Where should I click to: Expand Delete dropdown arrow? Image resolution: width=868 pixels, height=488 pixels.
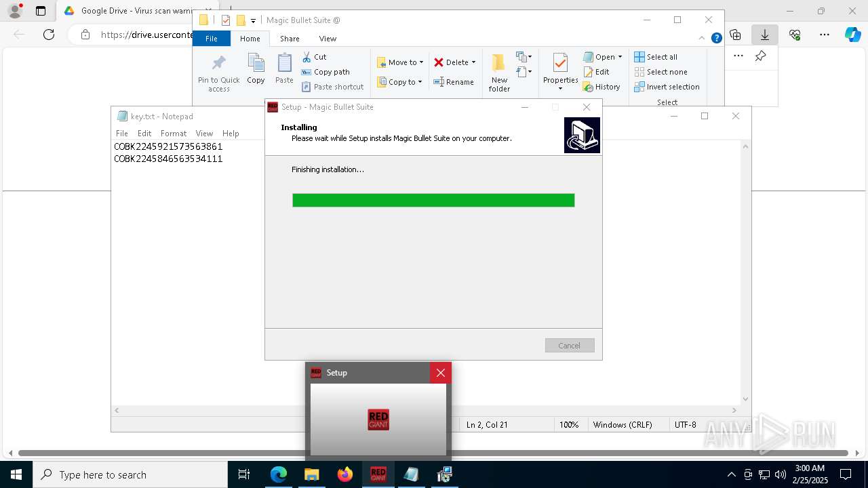point(473,62)
